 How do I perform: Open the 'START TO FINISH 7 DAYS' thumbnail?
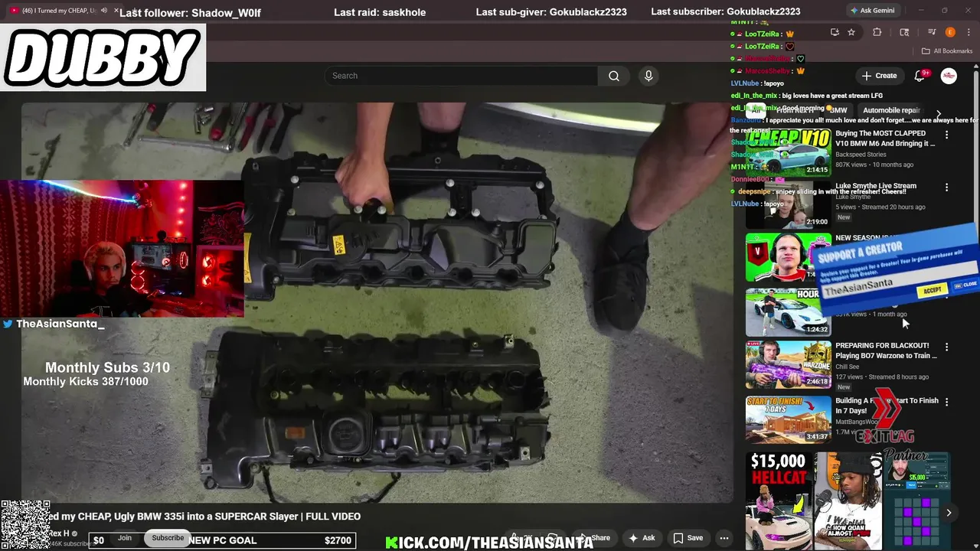click(x=789, y=419)
